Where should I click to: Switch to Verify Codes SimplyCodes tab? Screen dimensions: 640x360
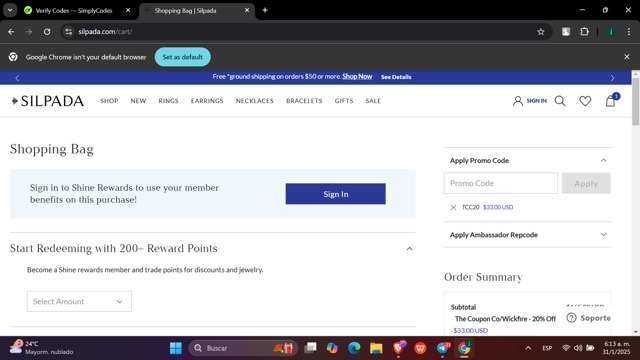73,11
